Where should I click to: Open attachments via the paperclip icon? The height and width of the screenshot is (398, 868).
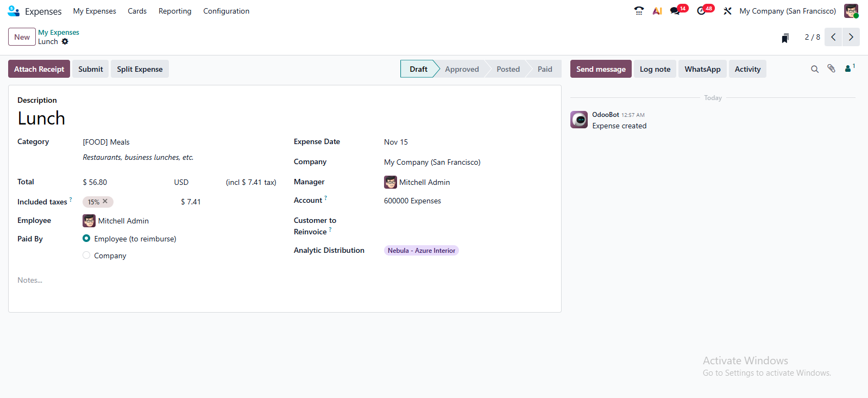(x=831, y=69)
